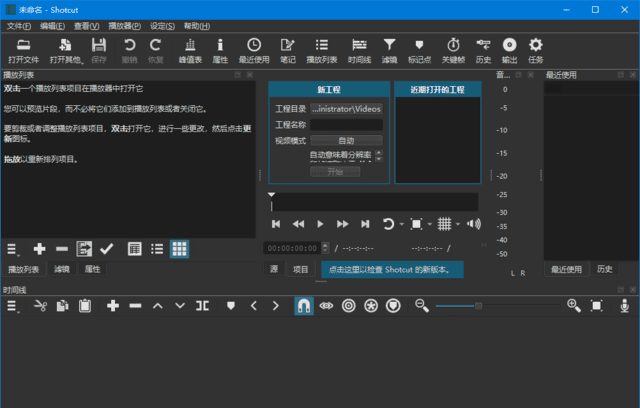
Task: Remove item with playlist minus icon
Action: (x=62, y=249)
